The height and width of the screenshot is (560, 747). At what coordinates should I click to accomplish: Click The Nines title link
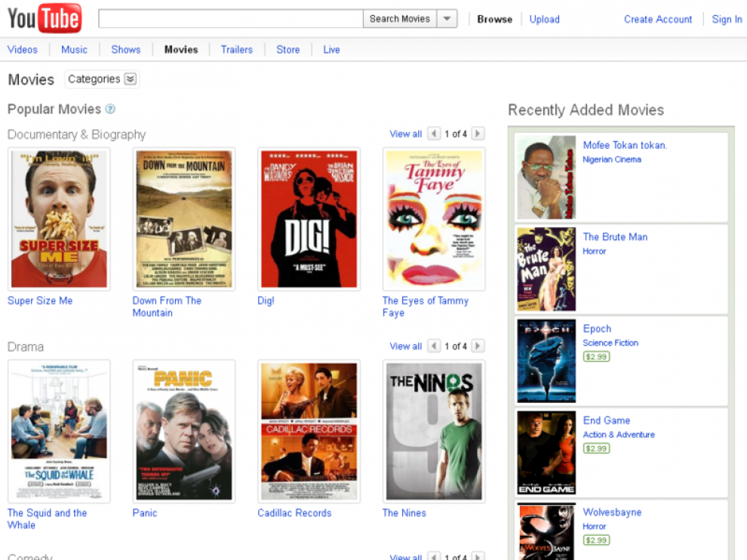point(404,512)
